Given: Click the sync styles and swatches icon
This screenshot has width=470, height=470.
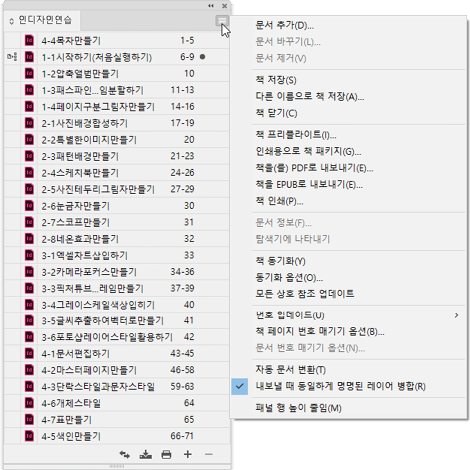Looking at the screenshot, I should click(x=125, y=454).
